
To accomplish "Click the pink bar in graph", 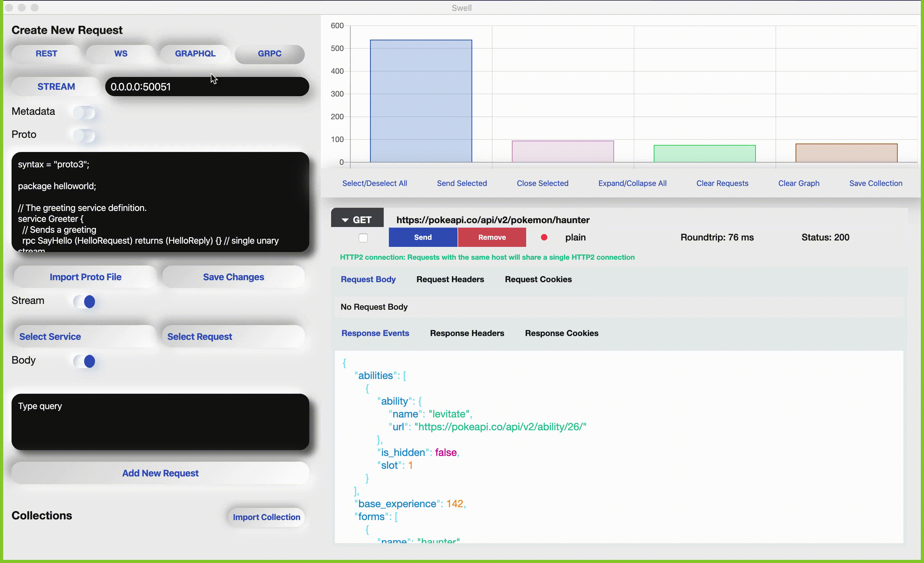I will (x=562, y=151).
